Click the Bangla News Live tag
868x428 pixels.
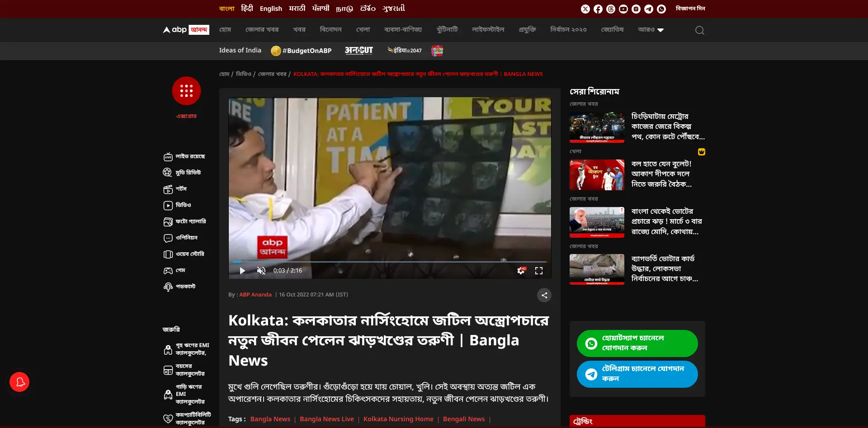click(327, 419)
